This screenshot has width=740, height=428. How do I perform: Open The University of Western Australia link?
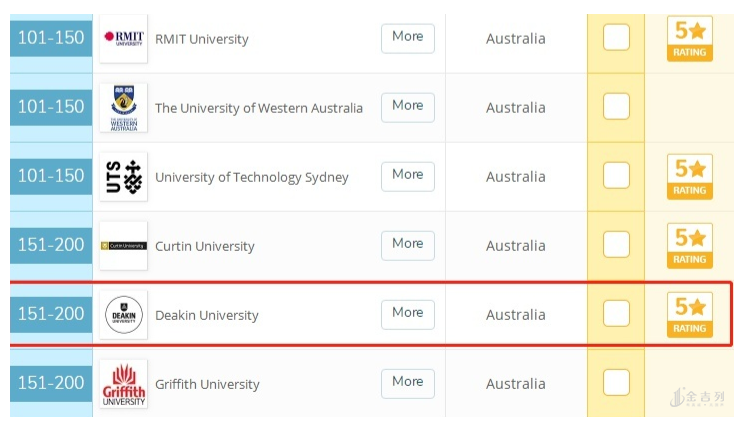pyautogui.click(x=258, y=108)
